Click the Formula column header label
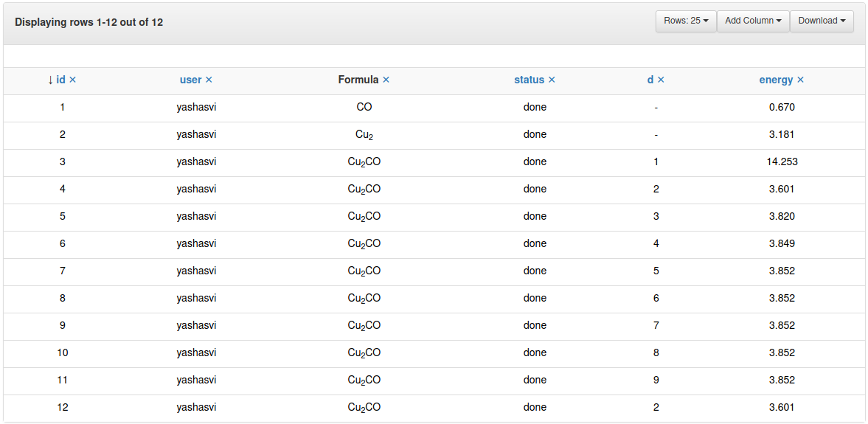This screenshot has width=868, height=424. [x=358, y=80]
